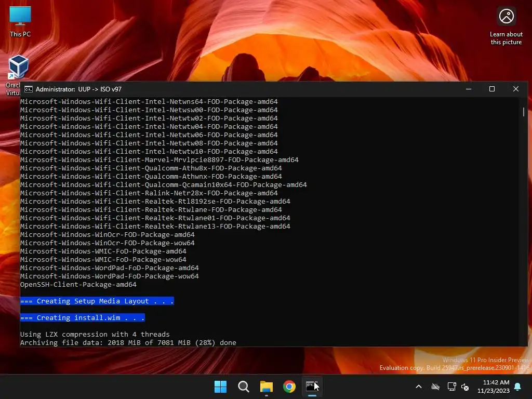The width and height of the screenshot is (532, 399).
Task: Click the Qualcomm-Athwnx package line
Action: click(151, 177)
